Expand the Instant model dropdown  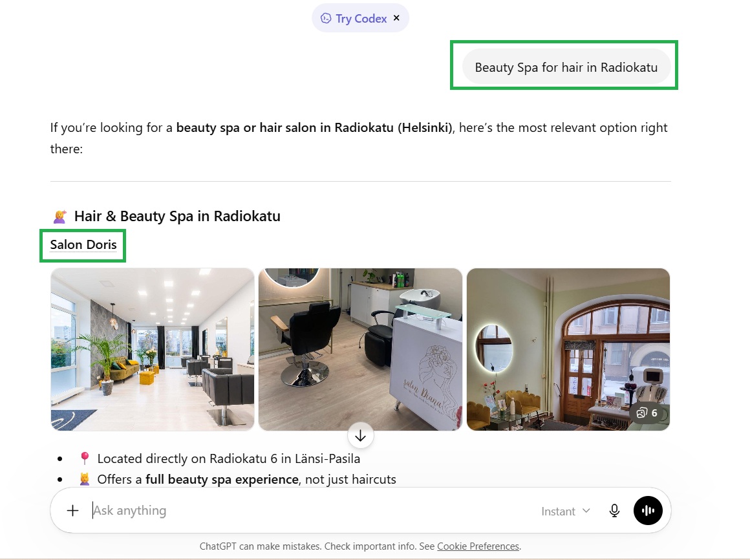565,512
